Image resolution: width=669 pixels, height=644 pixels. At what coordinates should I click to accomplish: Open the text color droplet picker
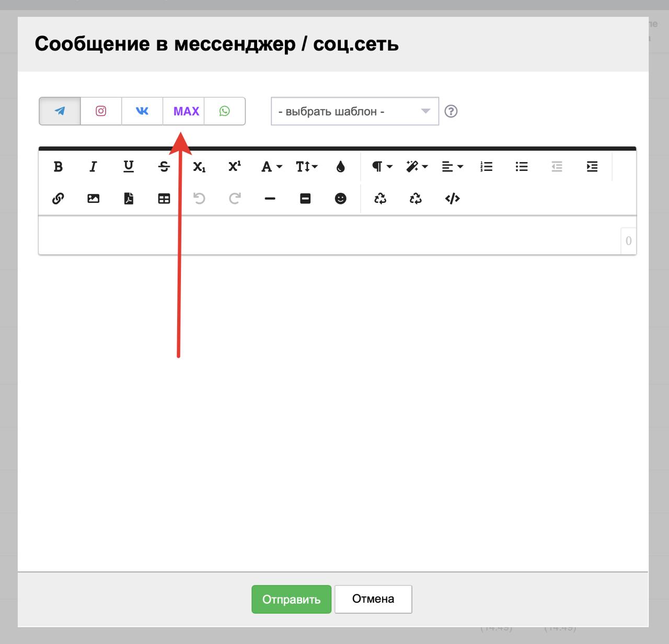click(x=341, y=167)
